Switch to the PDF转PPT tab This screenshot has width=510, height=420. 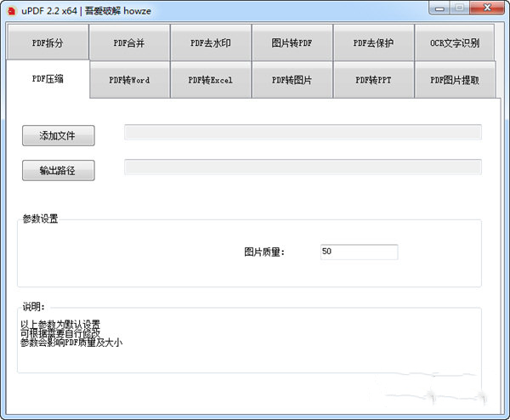(x=373, y=80)
